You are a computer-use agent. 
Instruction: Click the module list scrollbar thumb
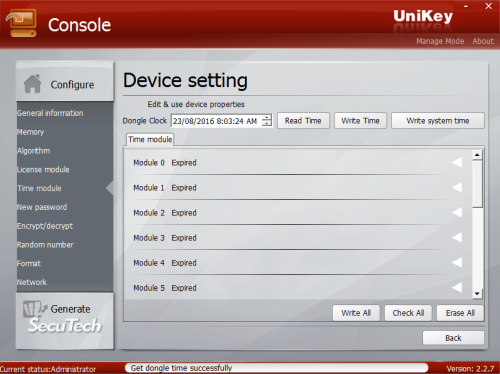click(477, 183)
